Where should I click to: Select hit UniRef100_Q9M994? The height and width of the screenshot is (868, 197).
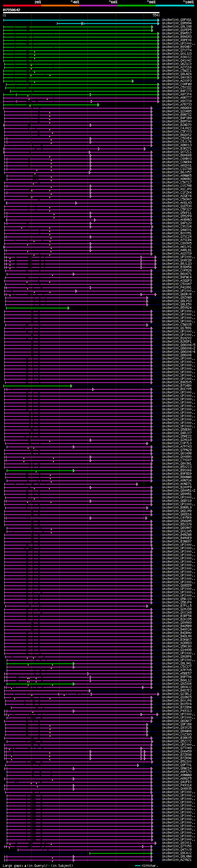click(x=177, y=24)
